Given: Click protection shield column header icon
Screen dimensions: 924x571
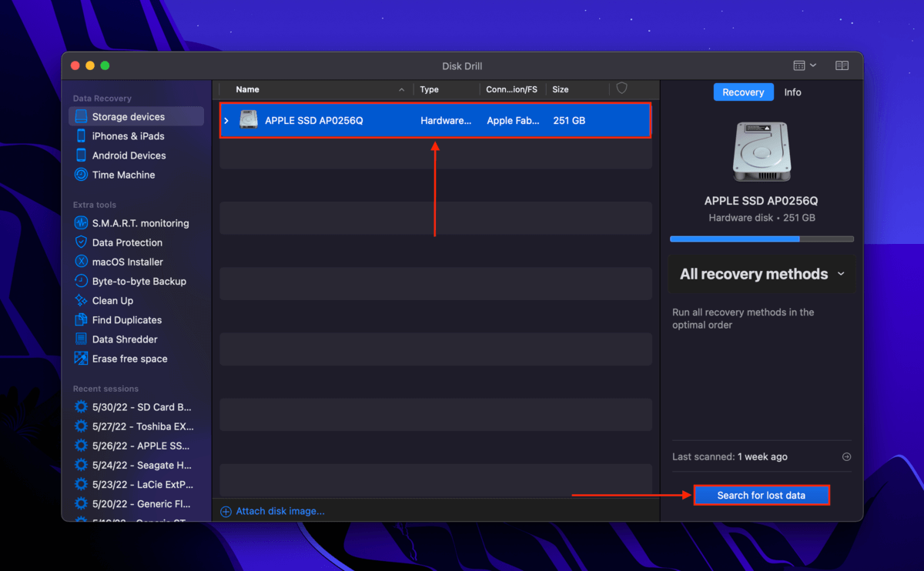Looking at the screenshot, I should [x=621, y=89].
